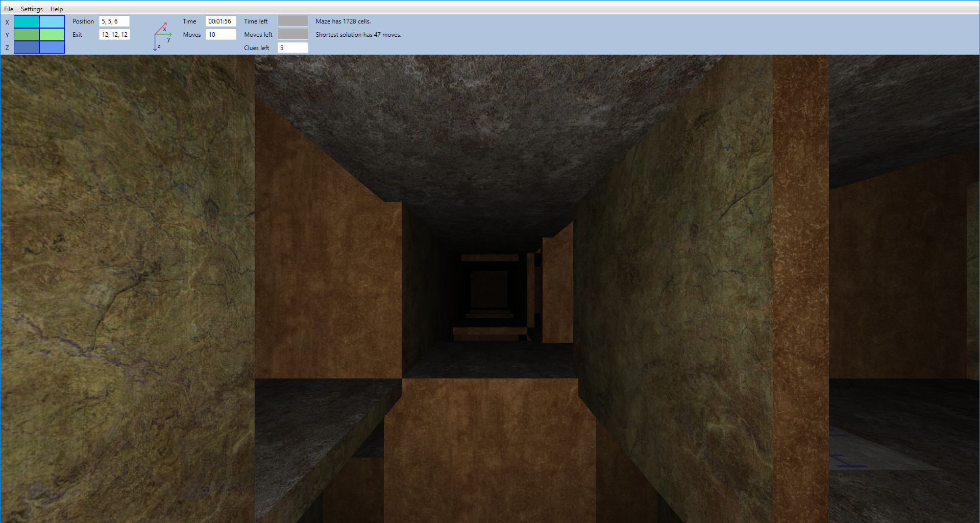Click the Moves counter field
Viewport: 980px width, 523px height.
(x=220, y=34)
